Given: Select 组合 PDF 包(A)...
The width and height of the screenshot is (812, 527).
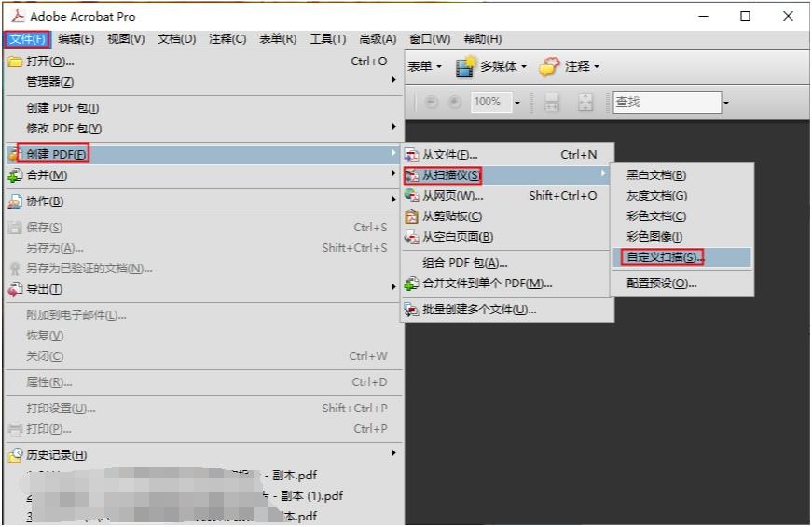Looking at the screenshot, I should (x=507, y=263).
